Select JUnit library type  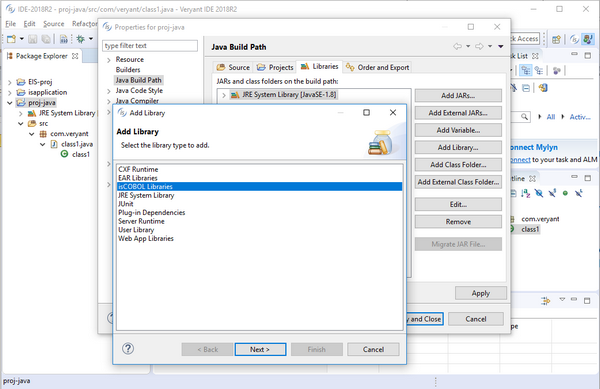pyautogui.click(x=259, y=204)
